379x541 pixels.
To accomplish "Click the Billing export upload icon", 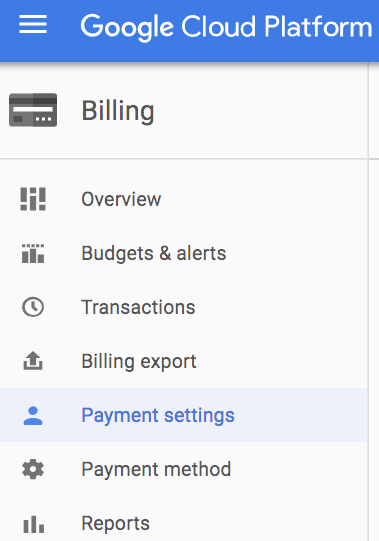I will 33,361.
